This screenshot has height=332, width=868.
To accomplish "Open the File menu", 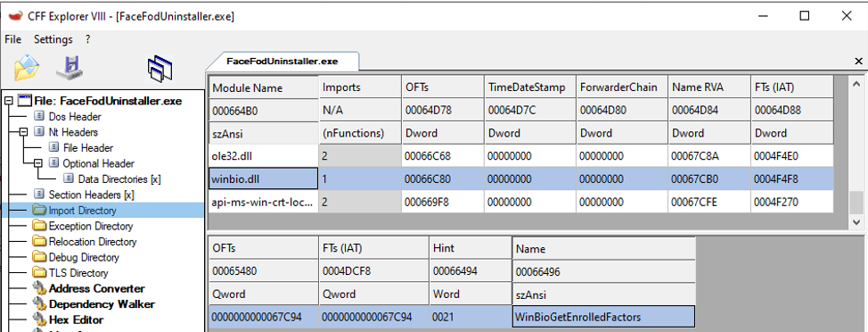I will pos(12,39).
